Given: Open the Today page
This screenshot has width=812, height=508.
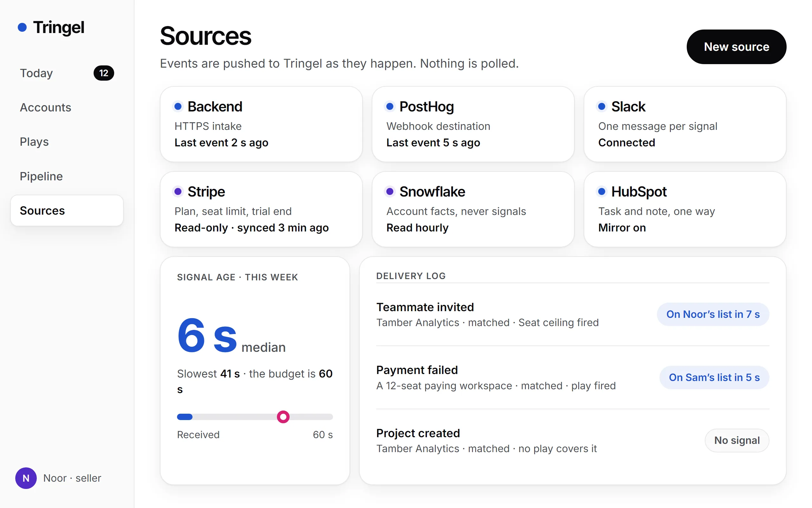Looking at the screenshot, I should click(67, 73).
